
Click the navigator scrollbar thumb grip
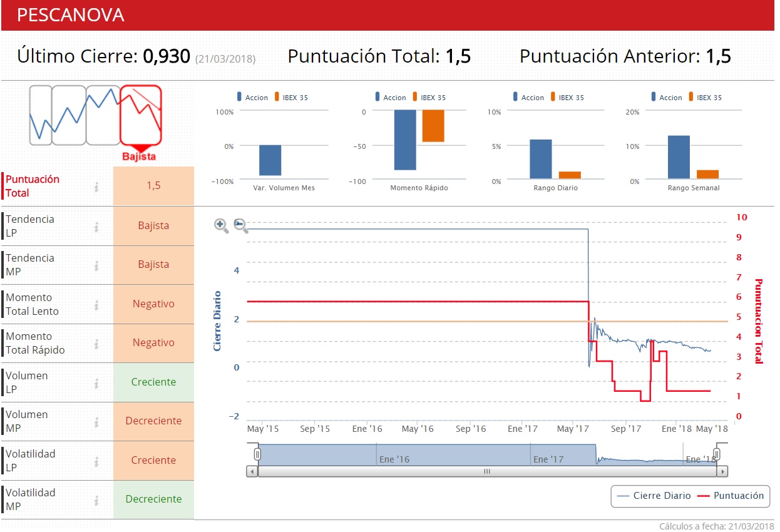coord(487,471)
